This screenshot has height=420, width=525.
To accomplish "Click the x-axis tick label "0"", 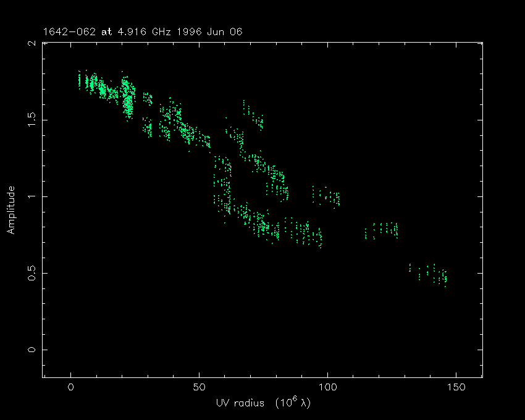I will pyautogui.click(x=71, y=388).
